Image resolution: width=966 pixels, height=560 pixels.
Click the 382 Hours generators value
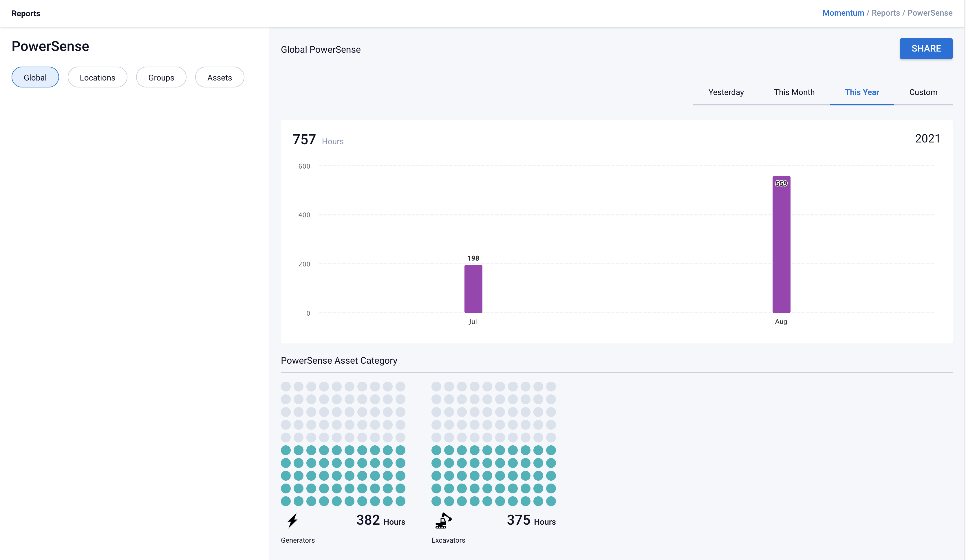(x=380, y=521)
